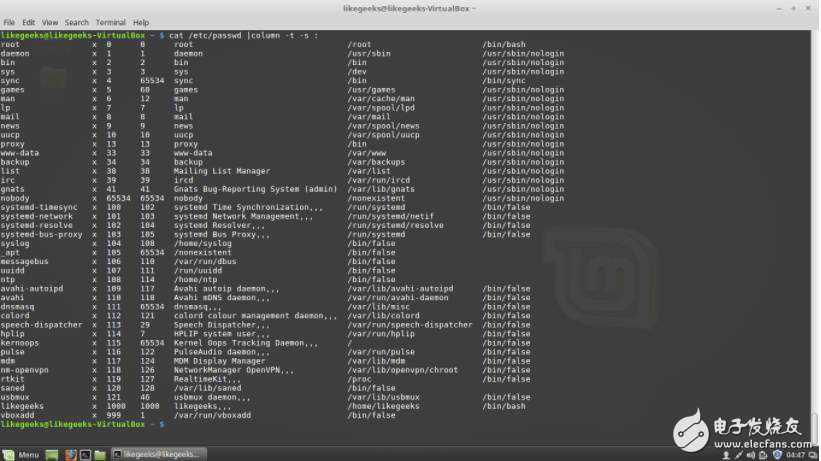Viewport: 821px width, 461px height.
Task: Click '/var/run/speech-dispatcher' path text
Action: click(x=410, y=325)
